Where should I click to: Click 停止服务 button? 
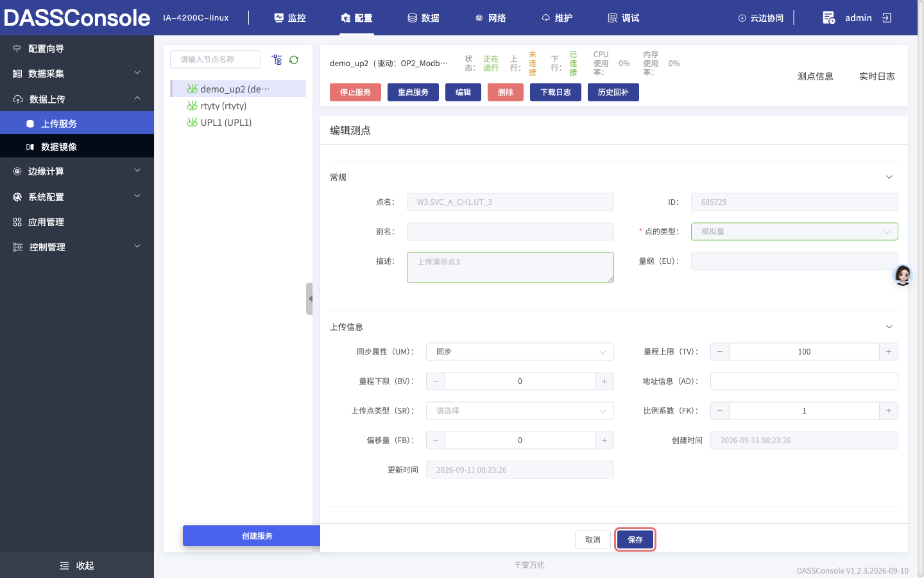(355, 92)
